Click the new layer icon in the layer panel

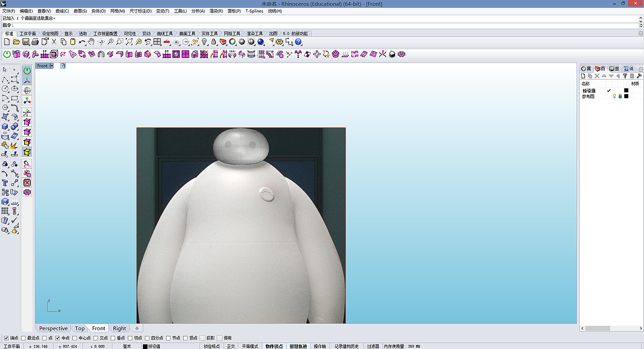click(583, 76)
